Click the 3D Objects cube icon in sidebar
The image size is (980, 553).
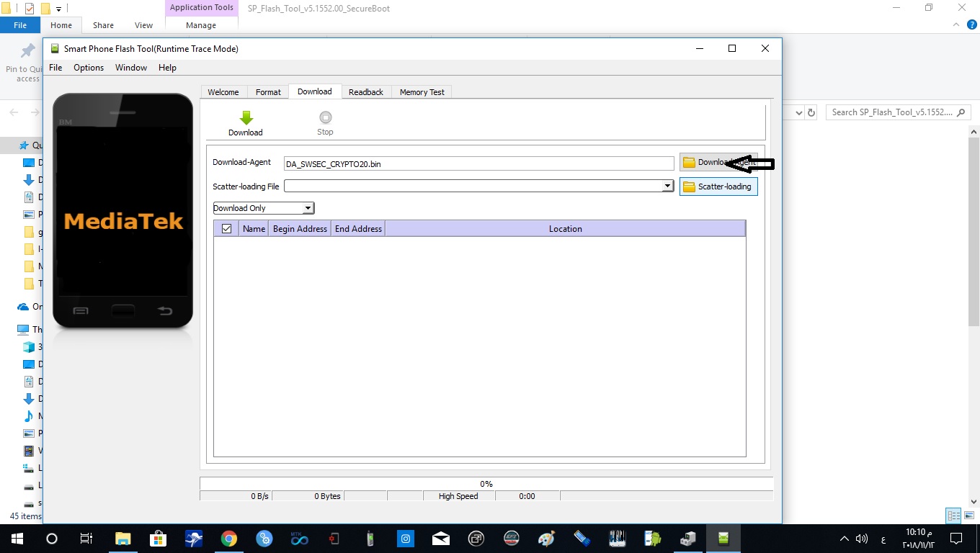[x=29, y=347]
